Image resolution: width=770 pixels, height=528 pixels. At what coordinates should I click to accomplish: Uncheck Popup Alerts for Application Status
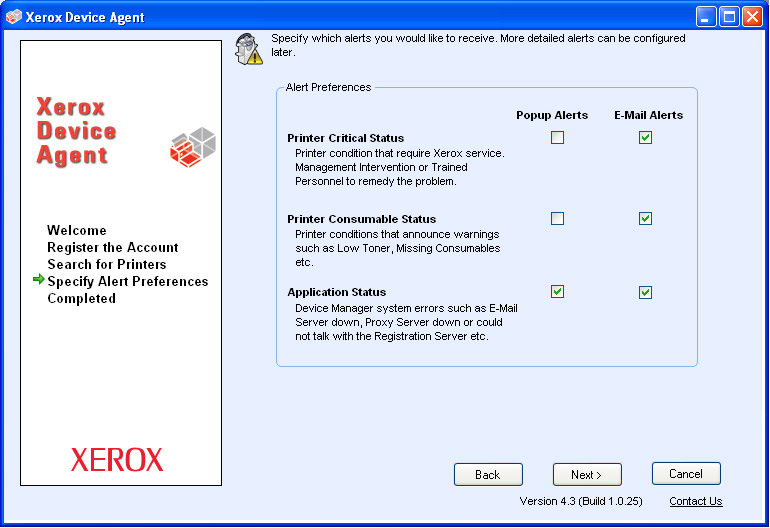coord(557,292)
